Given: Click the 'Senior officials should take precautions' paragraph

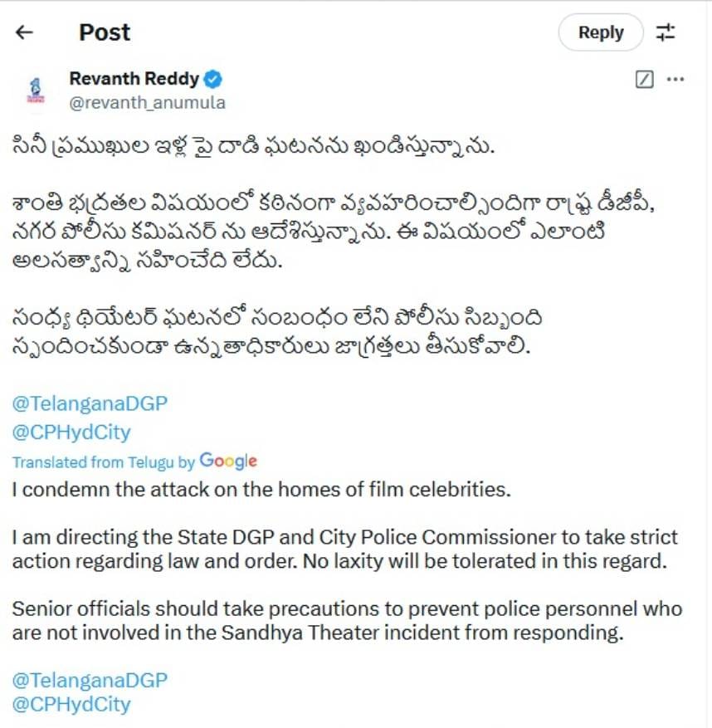Looking at the screenshot, I should (347, 621).
